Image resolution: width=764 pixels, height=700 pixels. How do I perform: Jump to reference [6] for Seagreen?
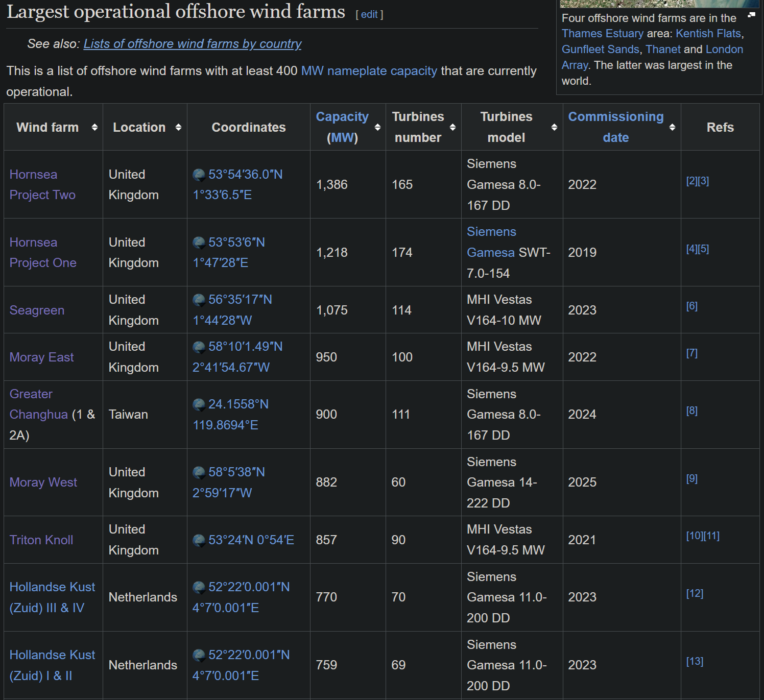pyautogui.click(x=692, y=306)
